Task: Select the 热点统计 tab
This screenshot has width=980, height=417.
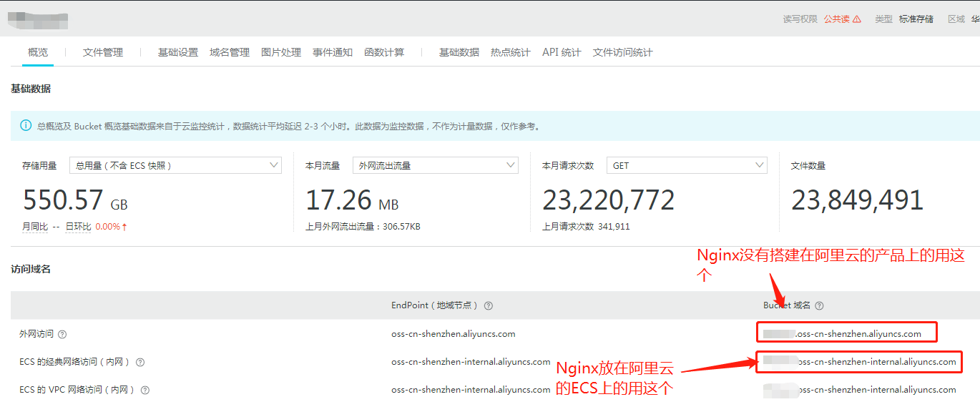Action: pyautogui.click(x=510, y=51)
